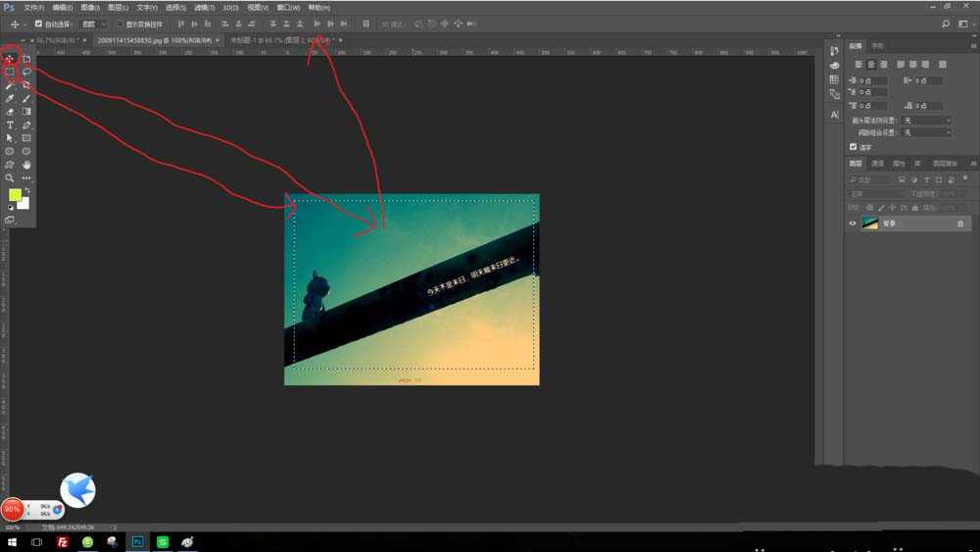This screenshot has width=980, height=552.
Task: Open the 避头尾法则设置 dropdown
Action: (x=926, y=121)
